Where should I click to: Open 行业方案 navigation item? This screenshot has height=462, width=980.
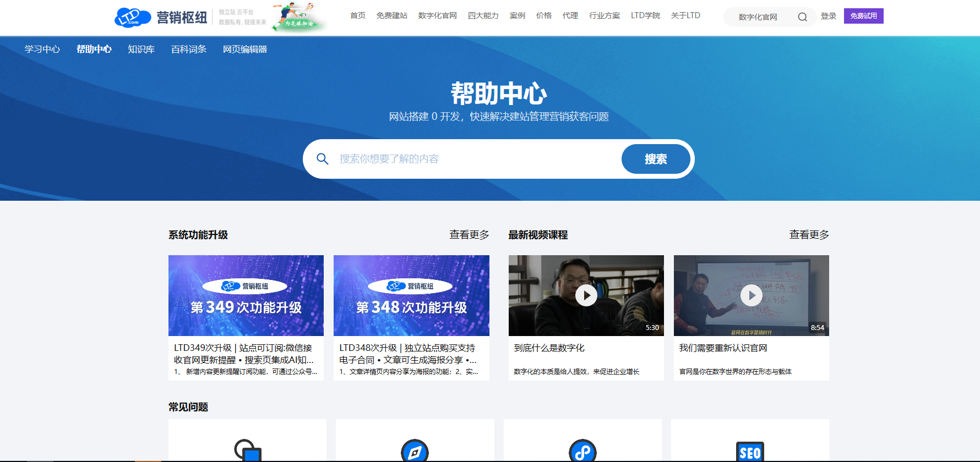[605, 15]
